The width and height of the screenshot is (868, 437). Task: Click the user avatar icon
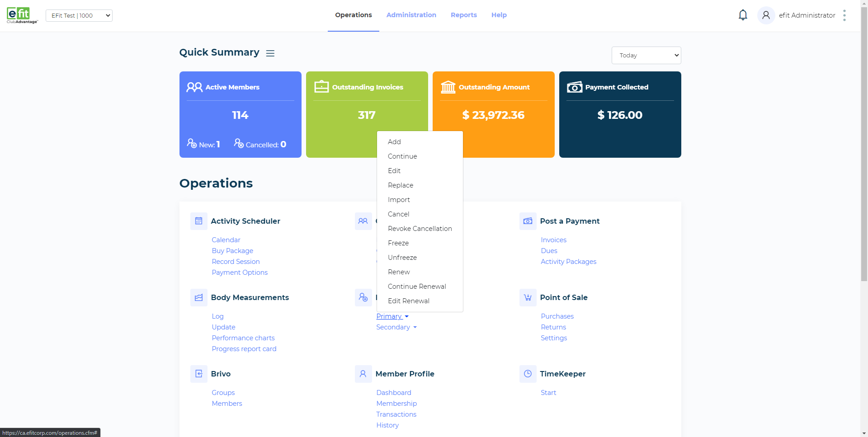coord(766,15)
